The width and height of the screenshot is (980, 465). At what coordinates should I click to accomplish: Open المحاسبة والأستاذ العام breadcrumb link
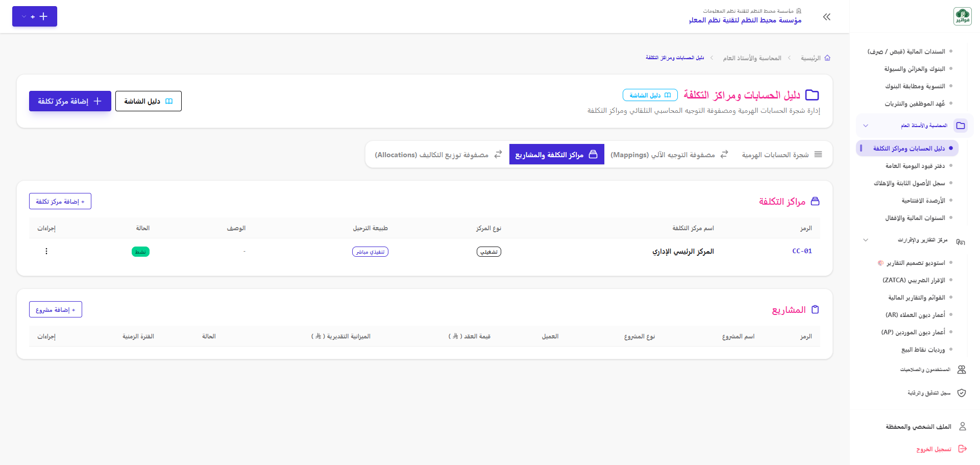[x=752, y=58]
